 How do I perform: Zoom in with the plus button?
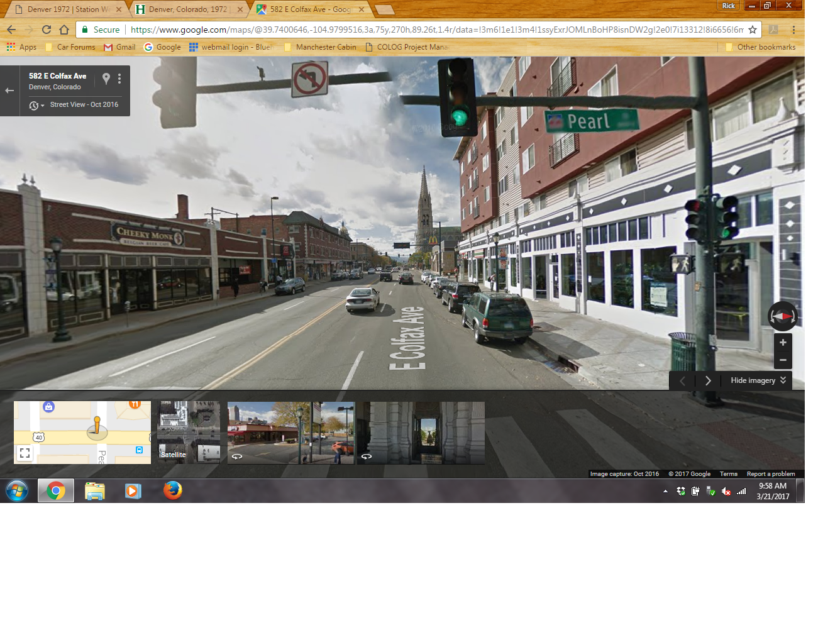tap(783, 343)
